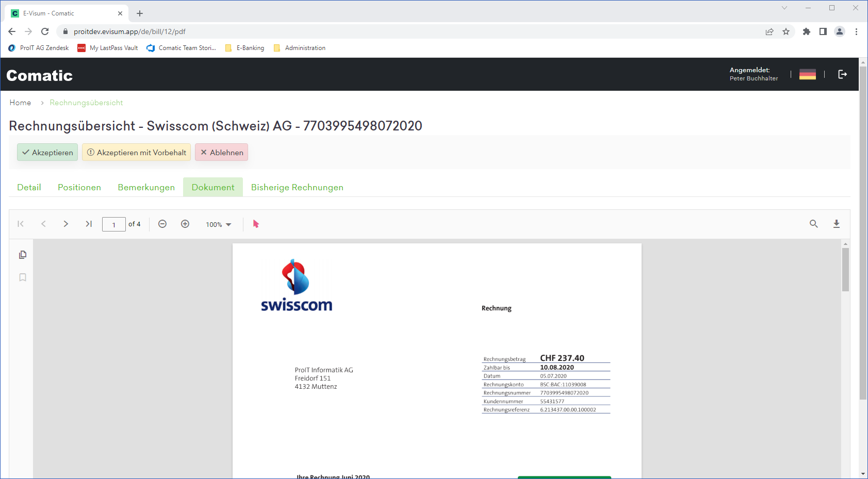Open My LastPass Vault bookmark
The height and width of the screenshot is (479, 868).
pyautogui.click(x=108, y=48)
